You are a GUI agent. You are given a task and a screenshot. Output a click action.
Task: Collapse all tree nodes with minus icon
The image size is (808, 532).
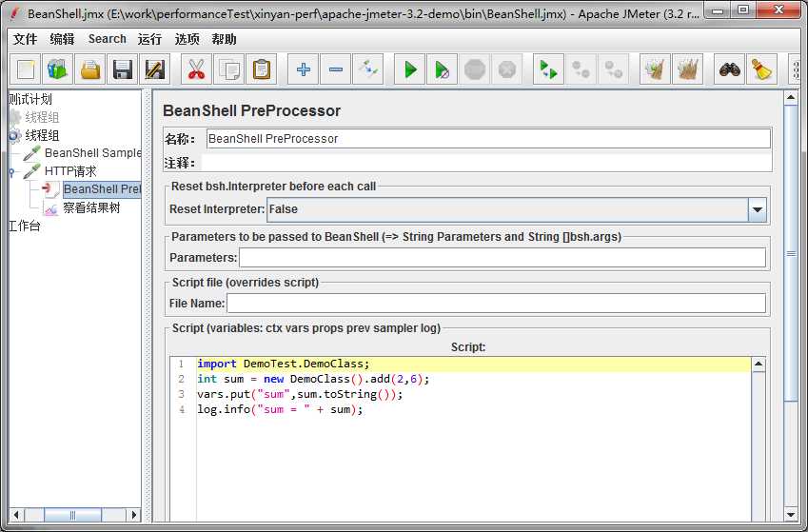pos(335,69)
